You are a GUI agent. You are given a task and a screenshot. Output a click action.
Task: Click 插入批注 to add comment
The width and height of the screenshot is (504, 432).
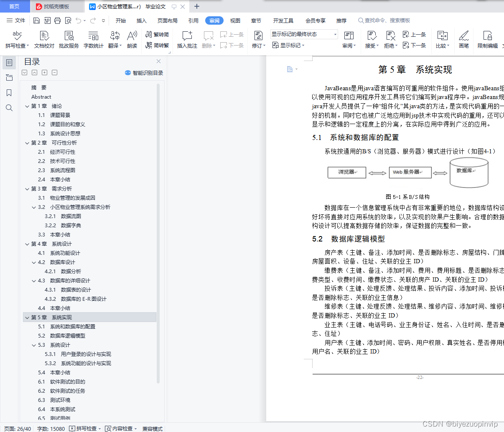187,40
